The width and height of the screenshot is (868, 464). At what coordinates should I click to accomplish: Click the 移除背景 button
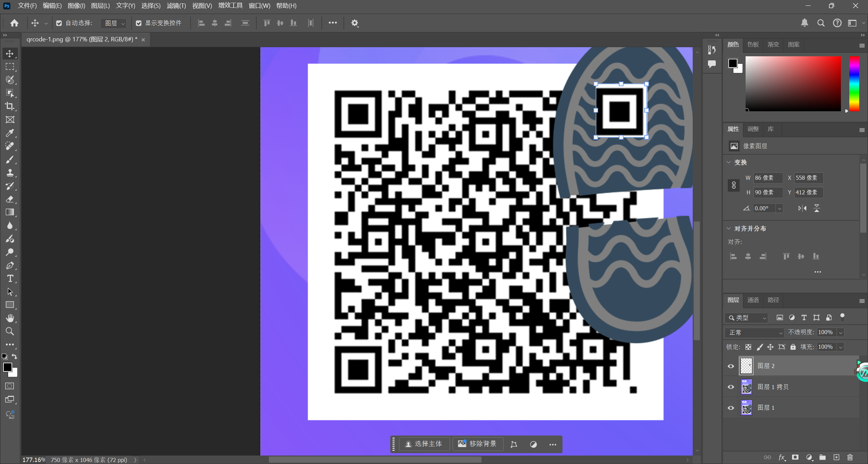(478, 444)
